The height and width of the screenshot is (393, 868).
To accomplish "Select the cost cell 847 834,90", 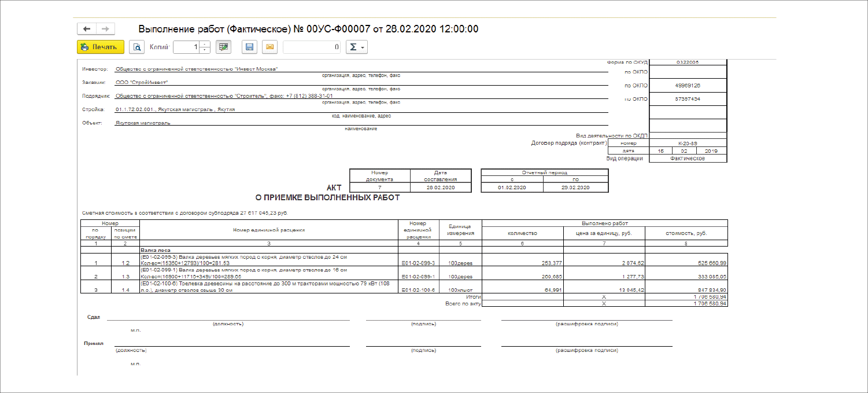I will click(x=686, y=290).
